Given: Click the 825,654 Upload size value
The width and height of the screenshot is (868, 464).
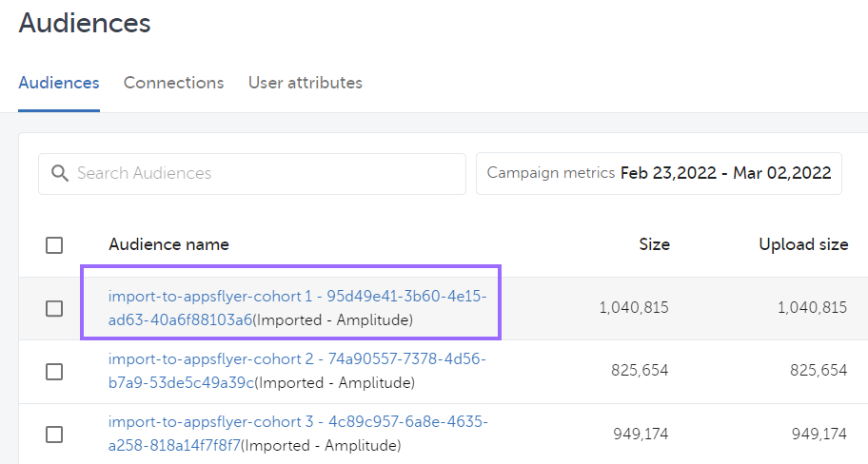Looking at the screenshot, I should pyautogui.click(x=818, y=371).
